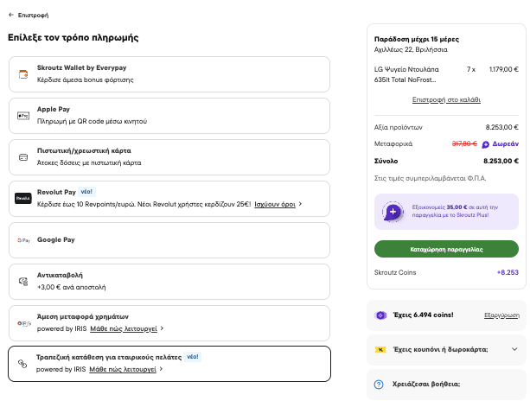
Task: Click the blue help question mark icon
Action: click(x=379, y=385)
